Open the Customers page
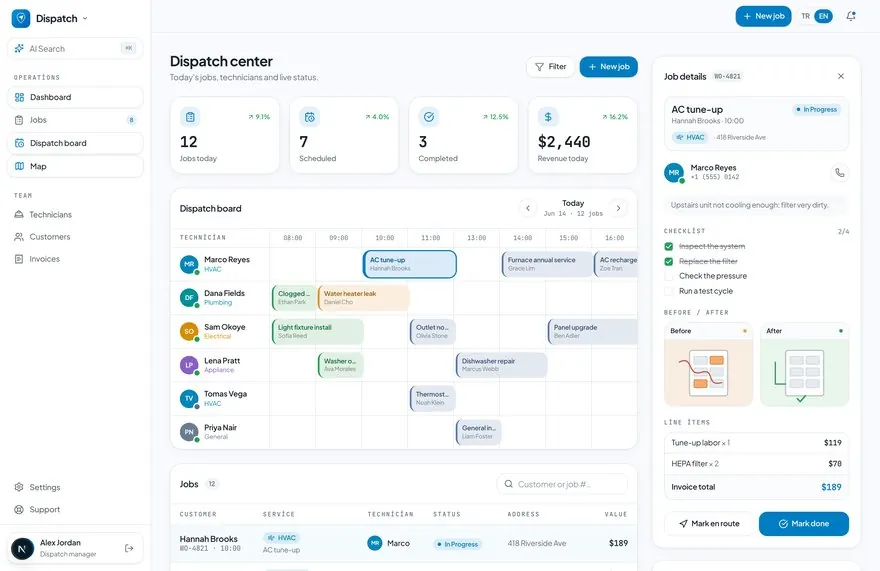 pyautogui.click(x=75, y=237)
